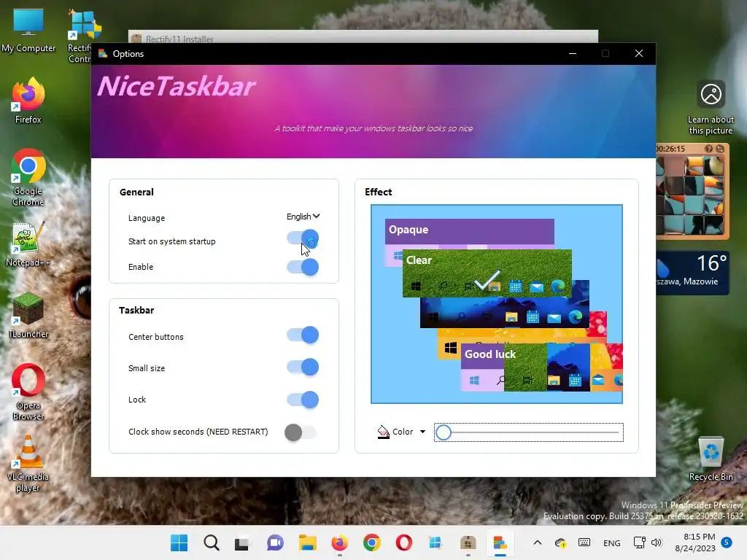Click the cloud sync tray icon

(561, 542)
